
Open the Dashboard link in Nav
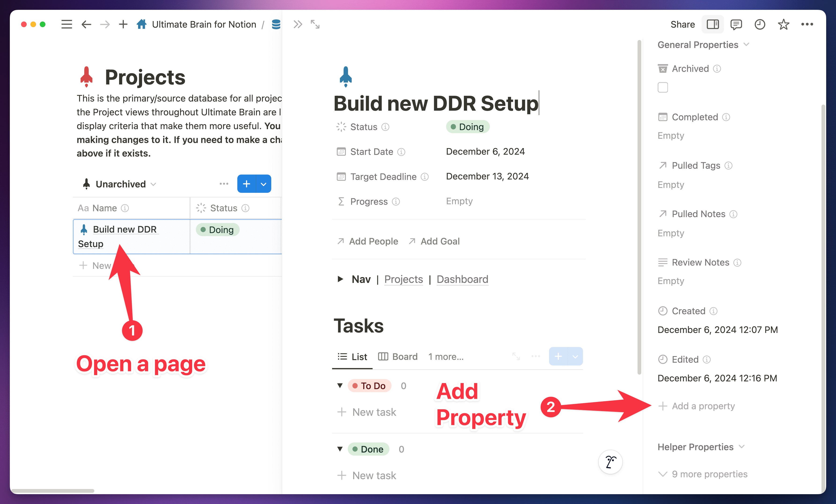point(462,279)
